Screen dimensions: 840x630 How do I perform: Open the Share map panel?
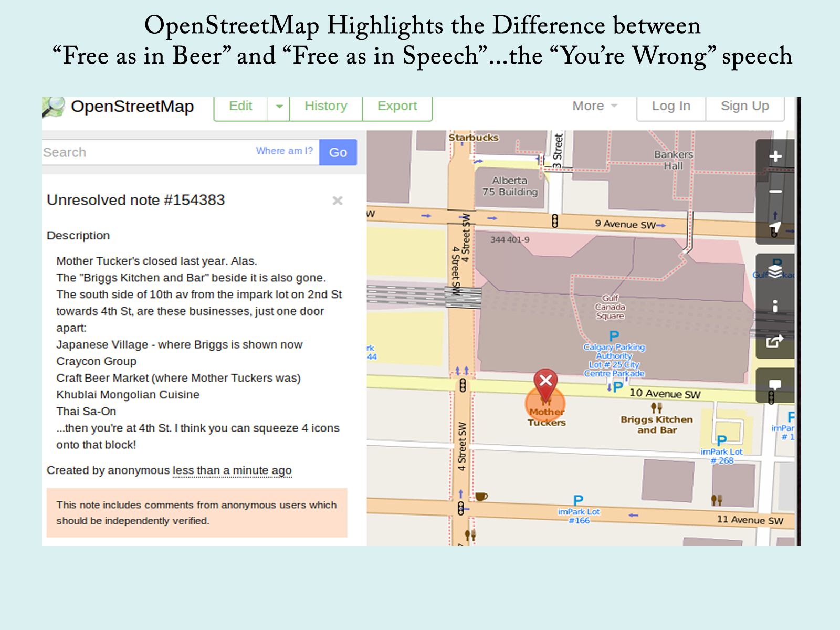pyautogui.click(x=775, y=341)
